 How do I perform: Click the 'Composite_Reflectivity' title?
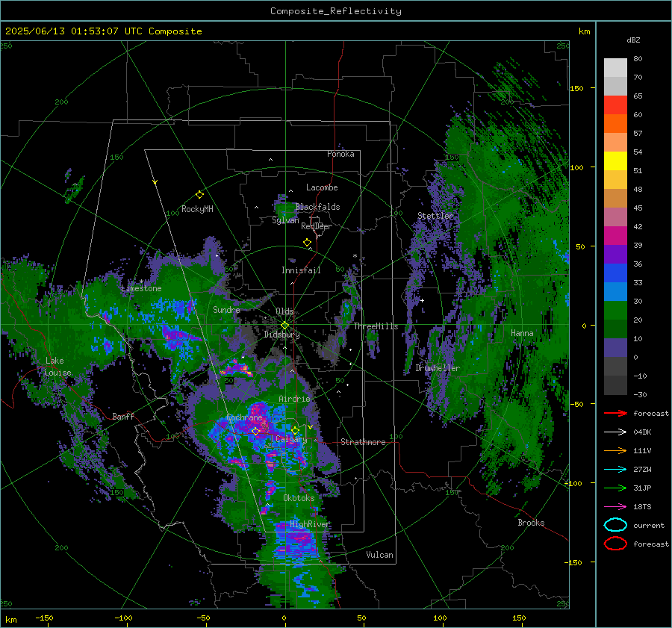(336, 11)
